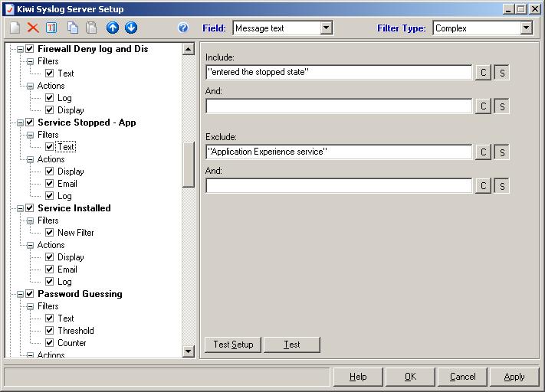Open help via blue question mark icon
This screenshot has width=545, height=392.
click(183, 28)
